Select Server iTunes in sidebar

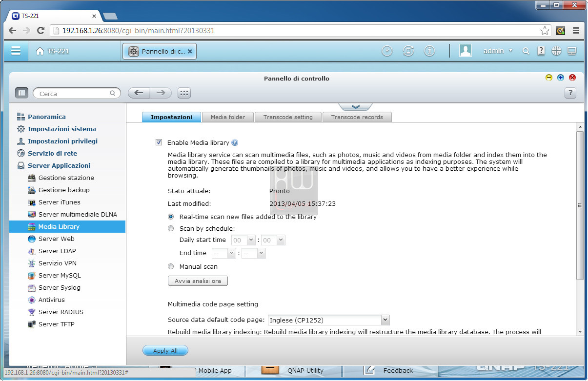[x=60, y=202]
